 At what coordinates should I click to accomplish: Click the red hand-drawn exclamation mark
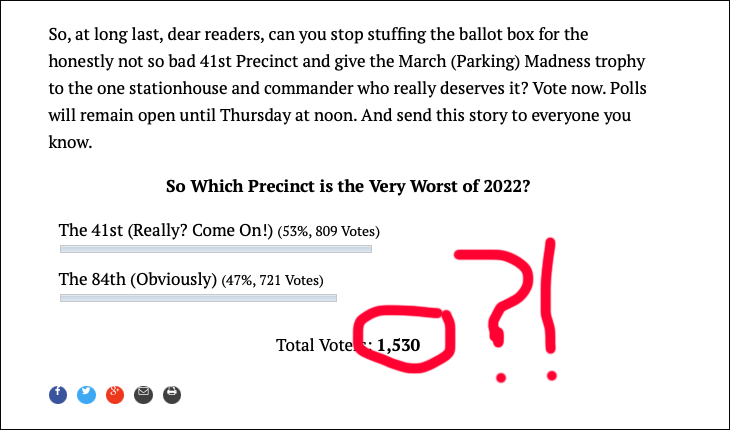coord(551,300)
